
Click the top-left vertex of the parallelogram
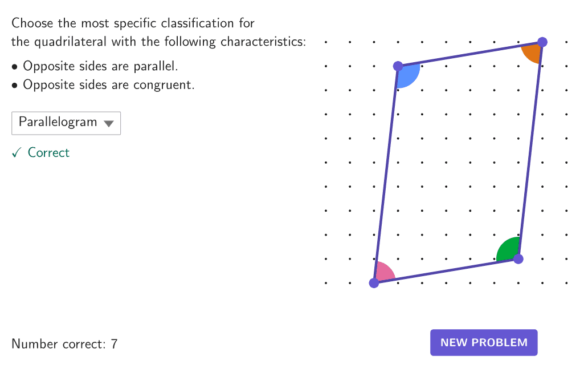[x=398, y=66]
